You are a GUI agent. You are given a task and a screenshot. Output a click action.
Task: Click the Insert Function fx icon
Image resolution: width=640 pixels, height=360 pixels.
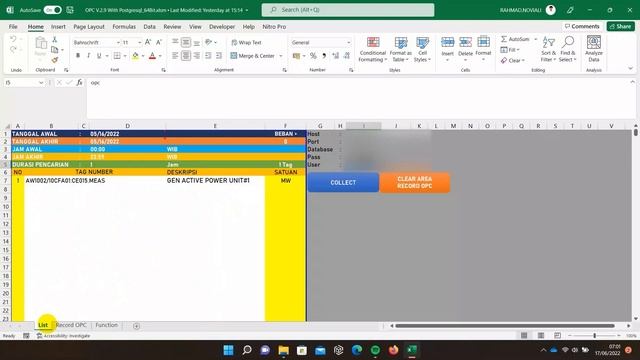[x=80, y=83]
